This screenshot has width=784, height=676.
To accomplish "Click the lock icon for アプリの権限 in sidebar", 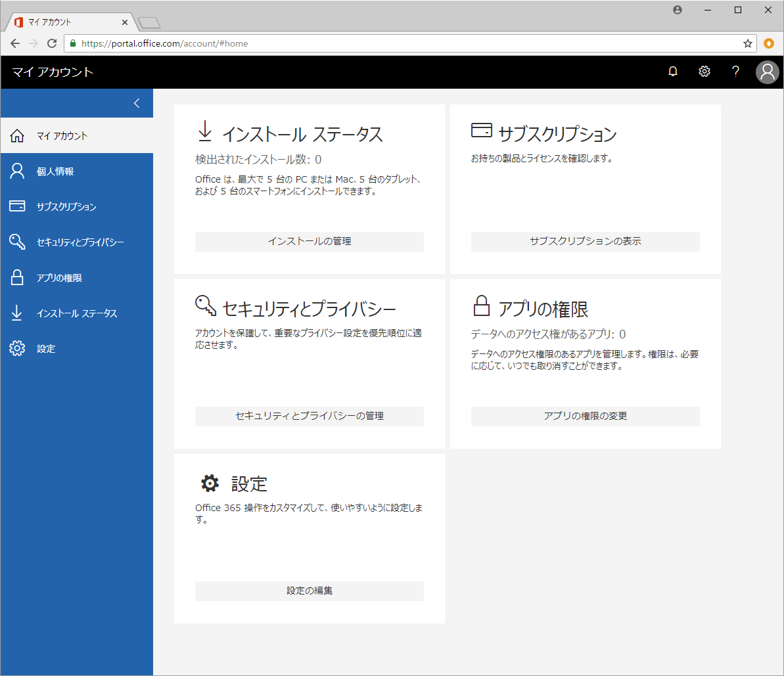I will 17,277.
